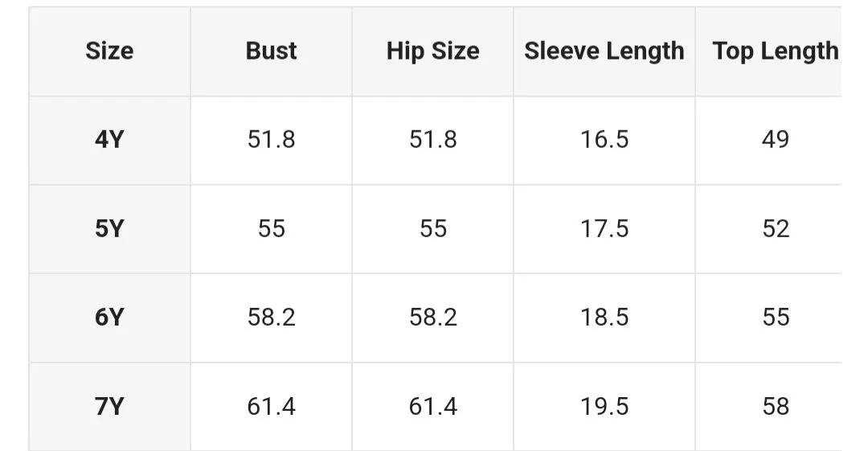Select the Hip Size header cell
Viewport: 868px width, 451px height.
click(433, 51)
